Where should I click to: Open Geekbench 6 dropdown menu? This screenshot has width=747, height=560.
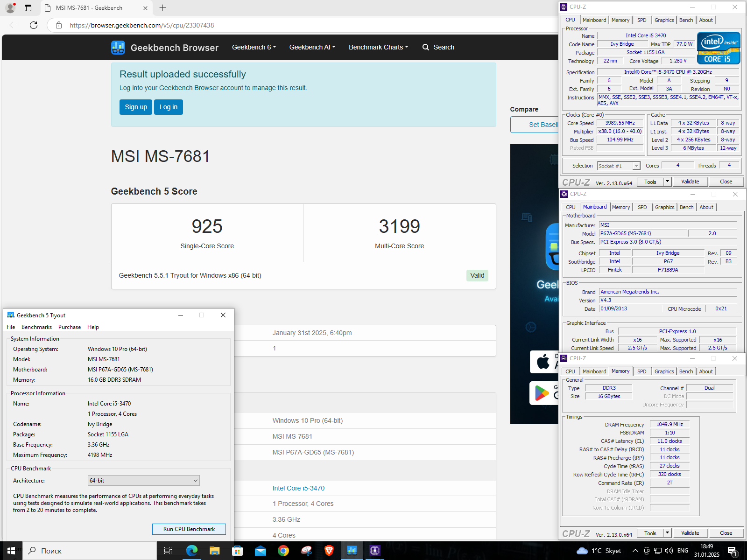(254, 47)
